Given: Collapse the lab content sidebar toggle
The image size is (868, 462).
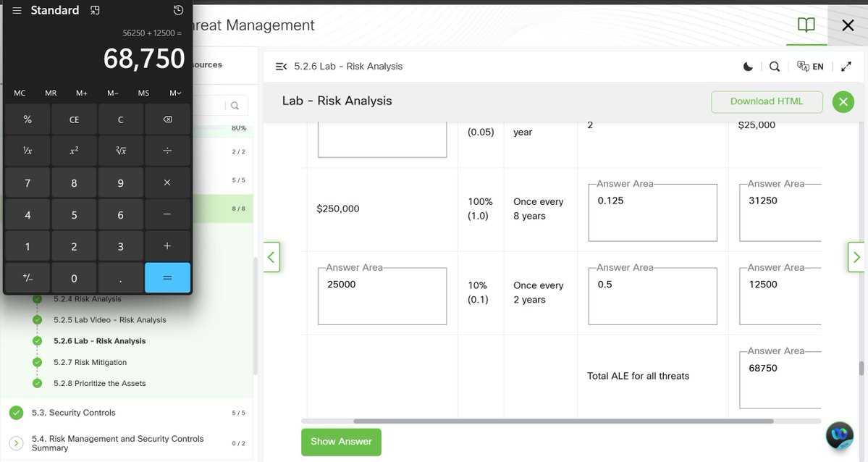Looking at the screenshot, I should tap(281, 67).
